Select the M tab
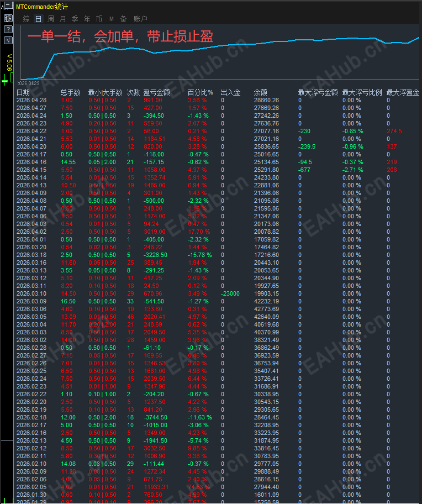Screen dimensions: 422x504 112,19
